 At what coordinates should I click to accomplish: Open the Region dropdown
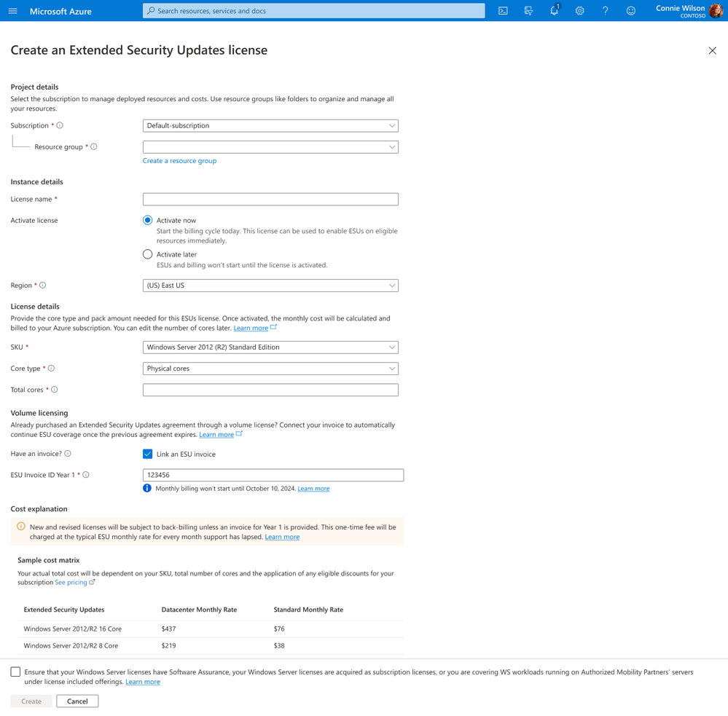tap(270, 286)
